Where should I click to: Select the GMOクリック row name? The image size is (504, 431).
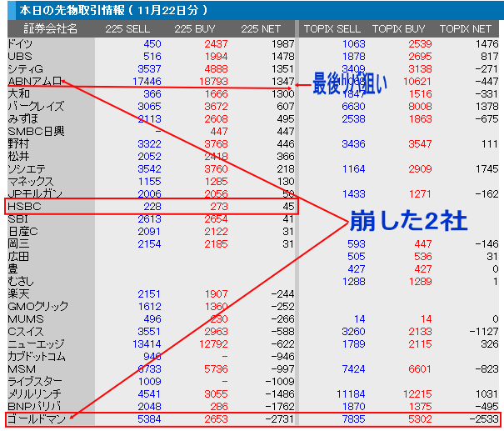(x=38, y=307)
